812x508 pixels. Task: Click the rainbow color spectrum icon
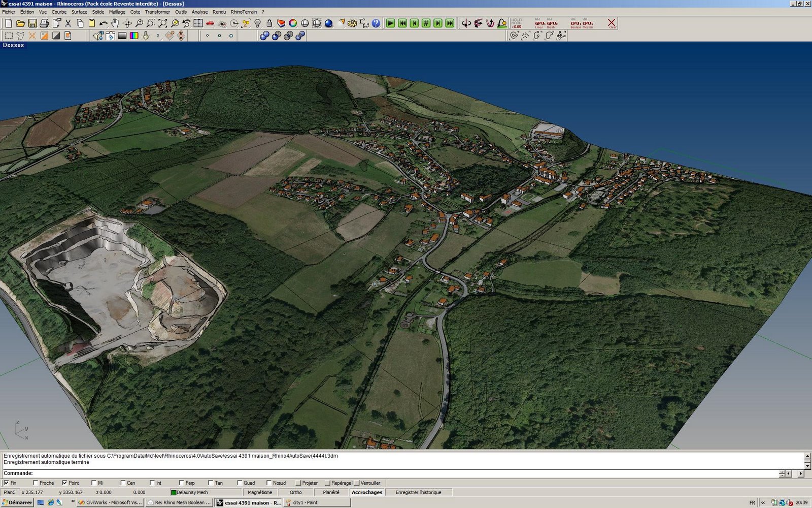tap(134, 36)
